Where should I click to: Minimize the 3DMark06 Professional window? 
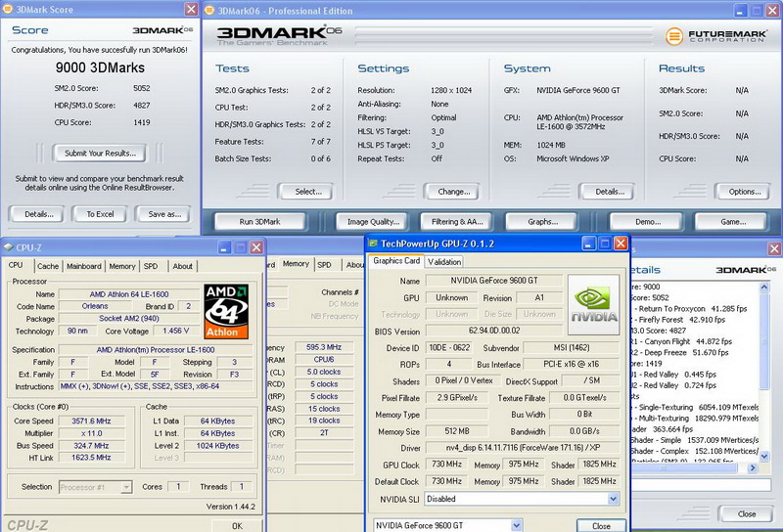point(741,11)
